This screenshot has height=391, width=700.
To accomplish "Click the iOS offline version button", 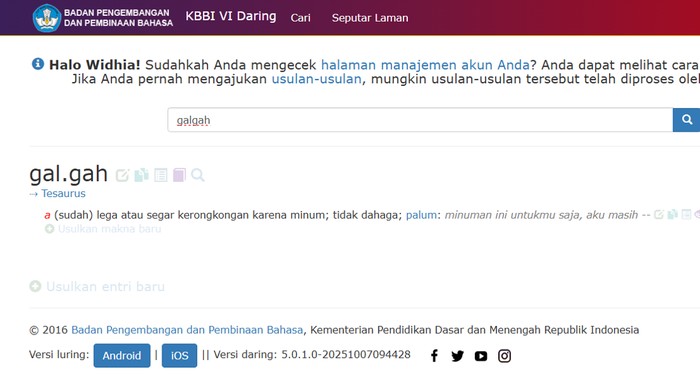I will [x=179, y=356].
